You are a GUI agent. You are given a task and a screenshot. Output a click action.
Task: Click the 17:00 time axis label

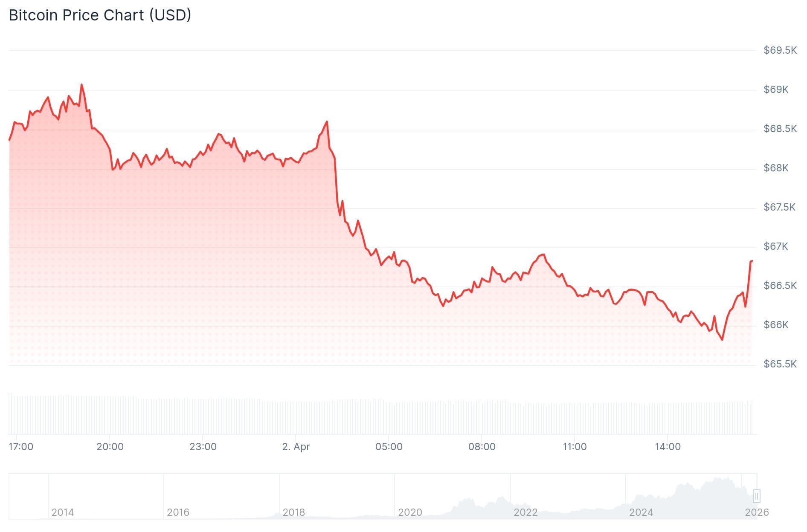coord(21,447)
